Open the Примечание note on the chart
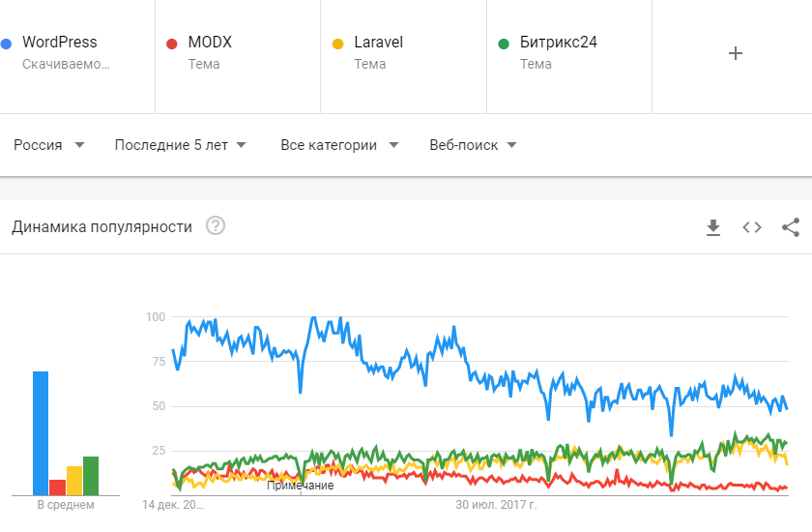The width and height of the screenshot is (812, 532). 301,486
